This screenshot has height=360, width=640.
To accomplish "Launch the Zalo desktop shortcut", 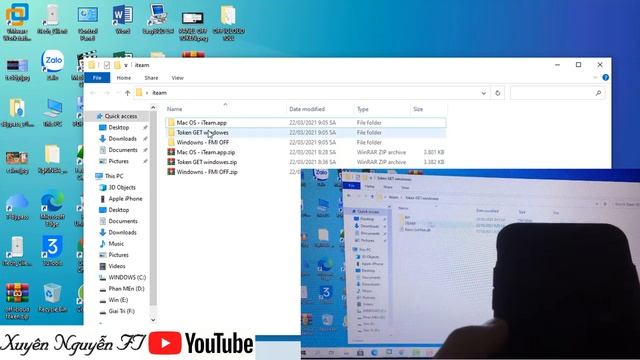I will [x=53, y=64].
